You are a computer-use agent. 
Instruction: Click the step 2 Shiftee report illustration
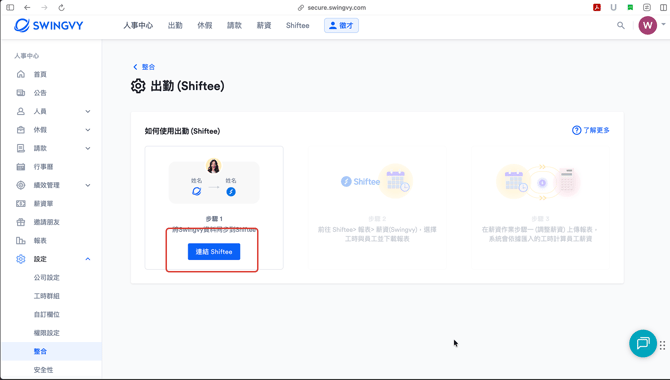point(377,181)
